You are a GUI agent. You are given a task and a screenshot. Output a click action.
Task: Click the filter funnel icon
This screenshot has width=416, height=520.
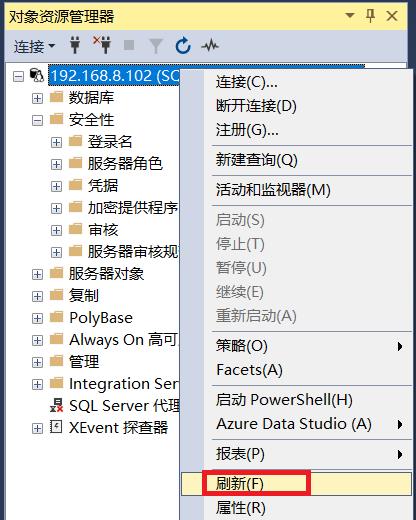coord(156,46)
